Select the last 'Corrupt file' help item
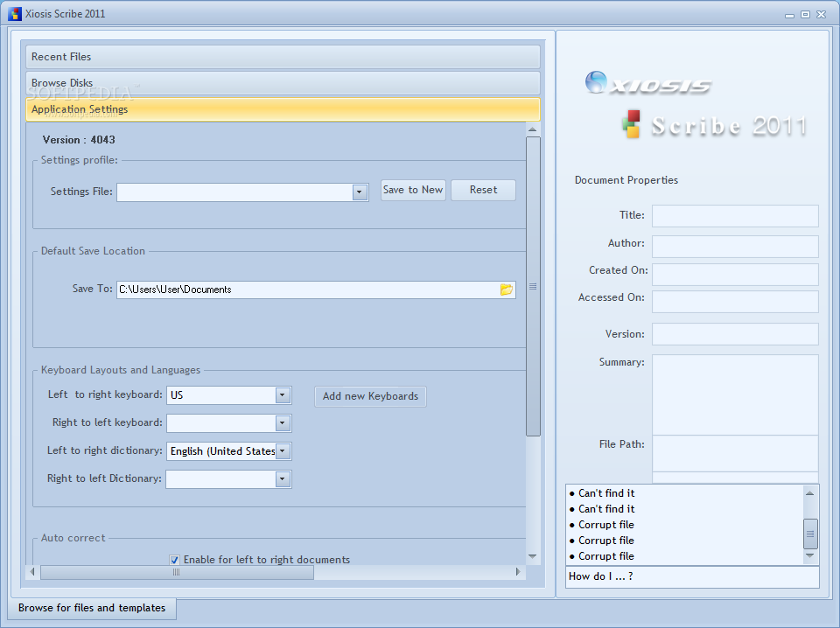This screenshot has height=628, width=840. (605, 556)
